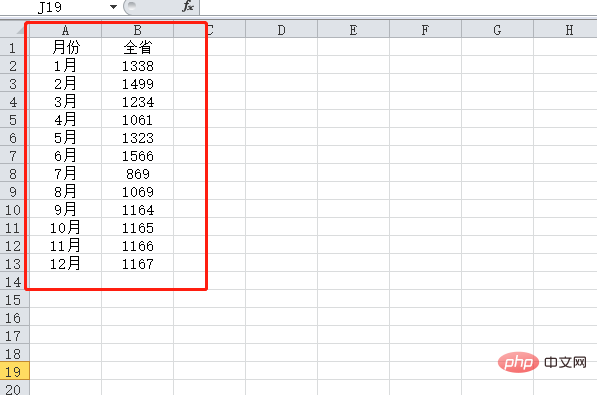The height and width of the screenshot is (395, 597).
Task: Select the cell labeled 12月
Action: (x=65, y=263)
